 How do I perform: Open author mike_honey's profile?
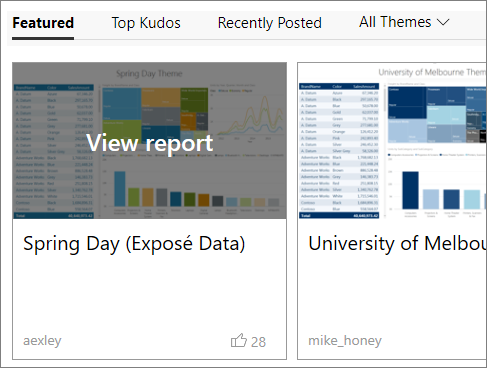345,341
